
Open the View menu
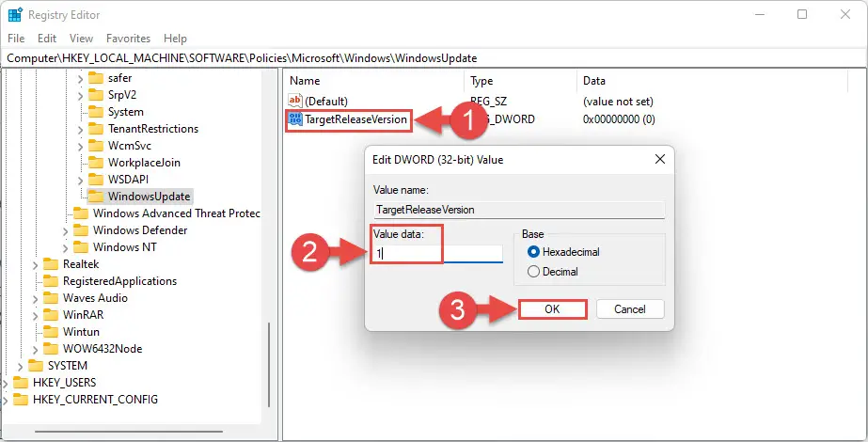(82, 39)
